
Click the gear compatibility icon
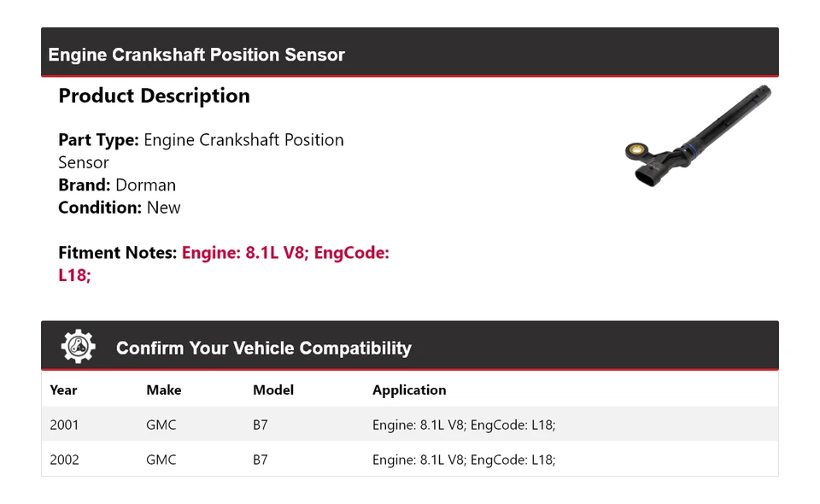(x=78, y=347)
